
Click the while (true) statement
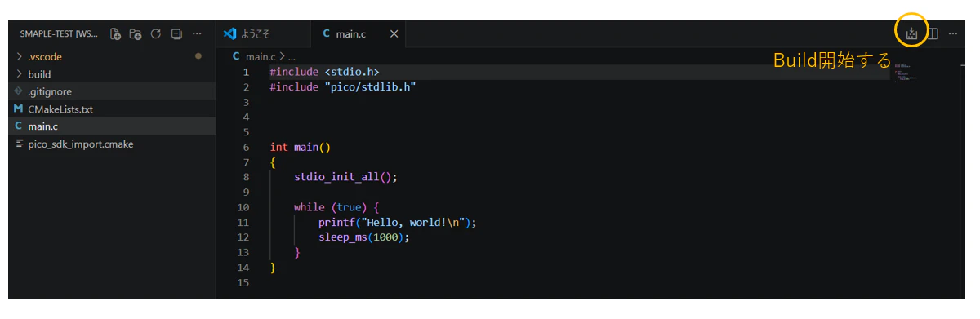(x=336, y=207)
